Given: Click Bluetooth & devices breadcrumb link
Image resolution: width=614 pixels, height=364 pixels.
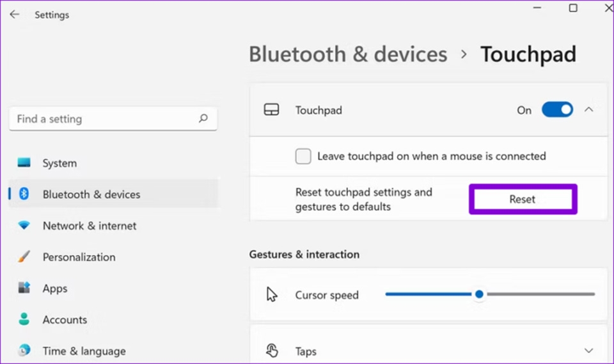Looking at the screenshot, I should tap(348, 54).
